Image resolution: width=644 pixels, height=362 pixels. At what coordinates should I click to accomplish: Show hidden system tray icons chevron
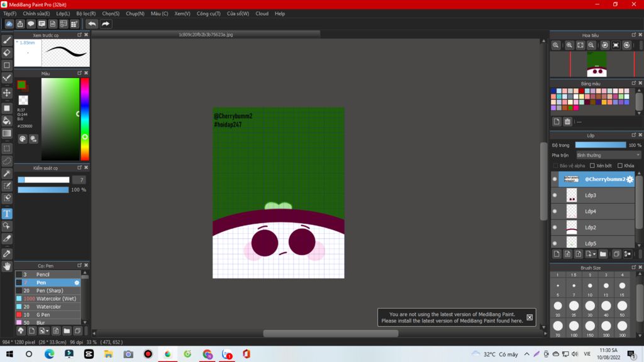[x=526, y=354]
